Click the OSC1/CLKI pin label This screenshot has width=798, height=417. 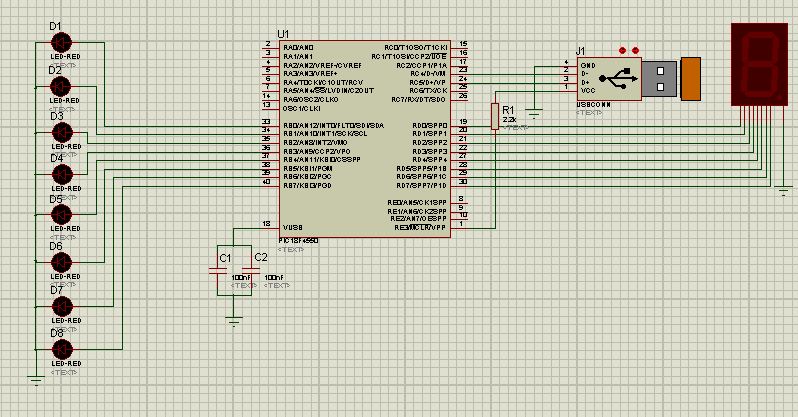pyautogui.click(x=302, y=108)
